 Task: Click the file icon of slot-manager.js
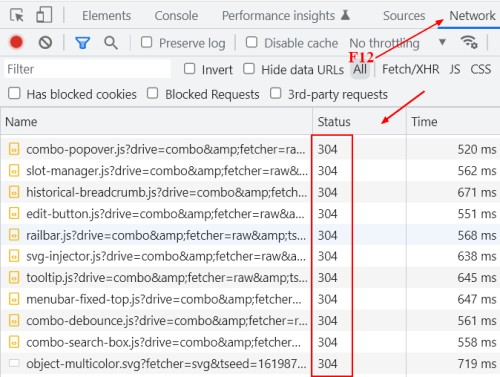tap(14, 171)
